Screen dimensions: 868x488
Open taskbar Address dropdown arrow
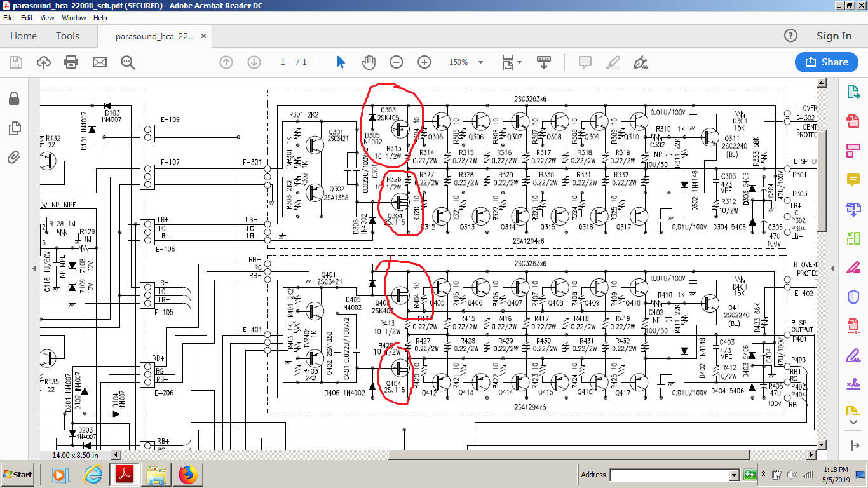click(735, 475)
